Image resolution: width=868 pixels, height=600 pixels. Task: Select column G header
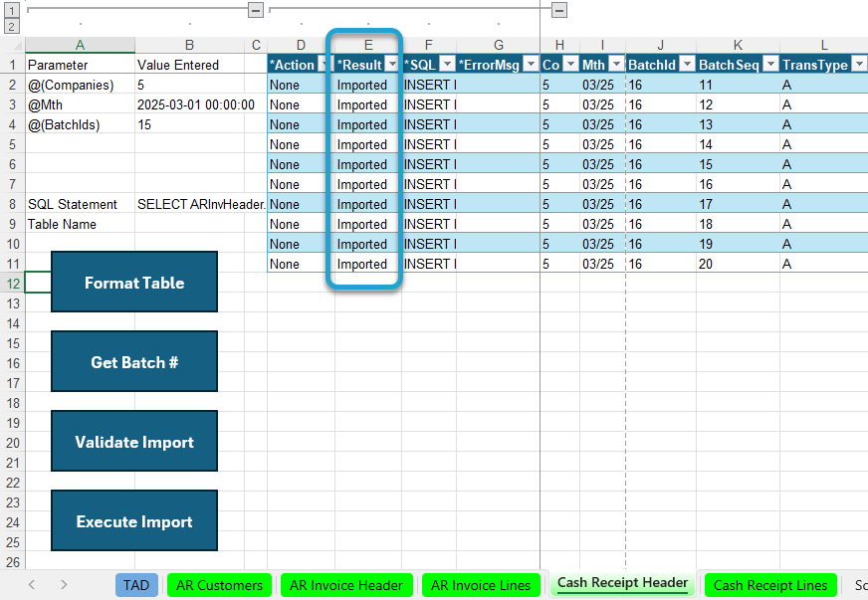tap(499, 46)
